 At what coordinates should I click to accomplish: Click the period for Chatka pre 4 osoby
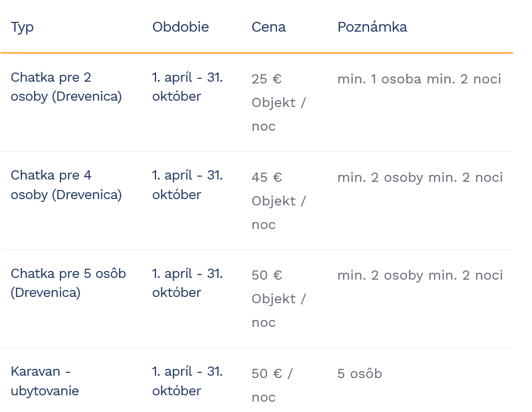[x=187, y=185]
